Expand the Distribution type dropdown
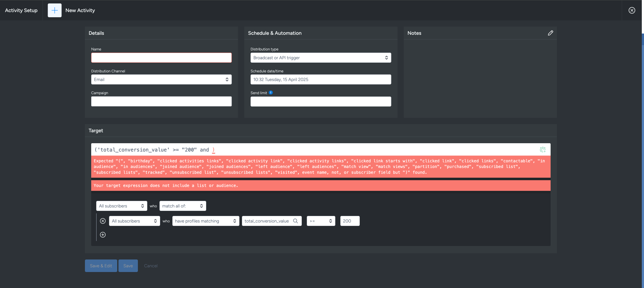 (x=321, y=58)
